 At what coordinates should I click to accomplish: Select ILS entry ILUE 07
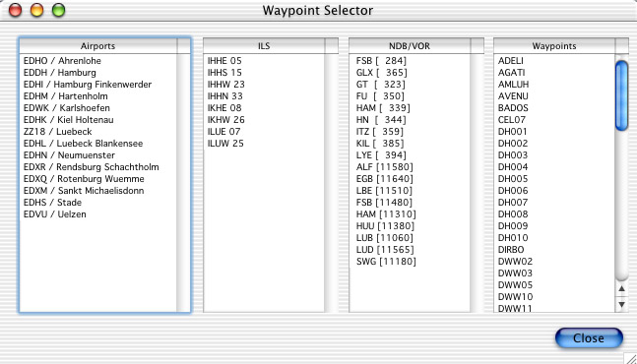[223, 132]
